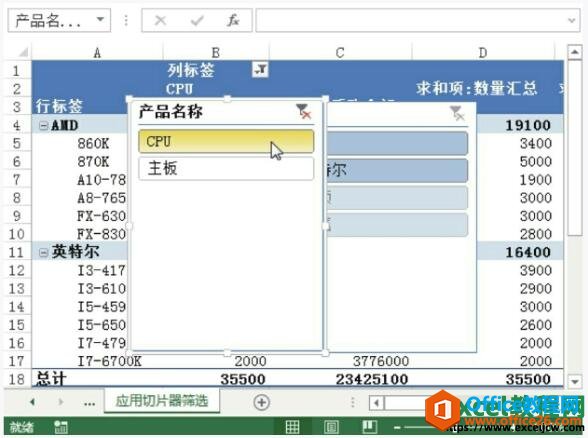Click the CPU column header in row 2
This screenshot has height=438, width=588.
180,89
